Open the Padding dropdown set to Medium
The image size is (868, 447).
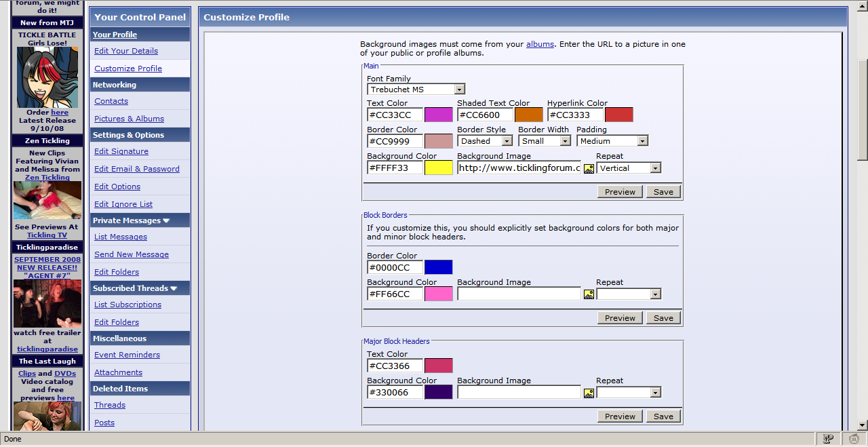(642, 141)
